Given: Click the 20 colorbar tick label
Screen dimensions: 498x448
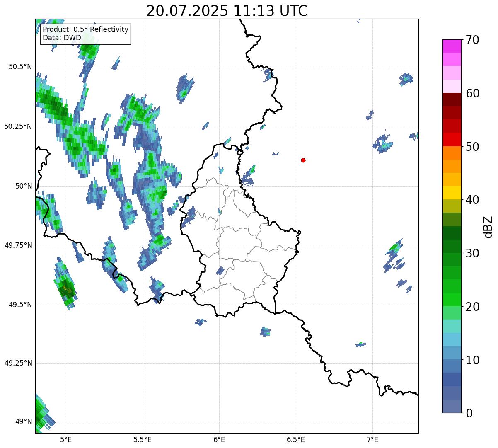Looking at the screenshot, I should 472,307.
